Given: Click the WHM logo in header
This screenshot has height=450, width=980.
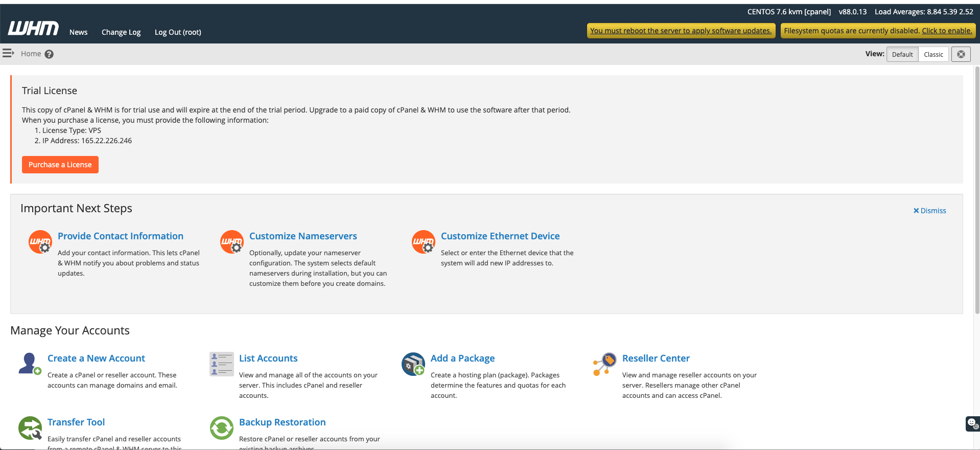Looking at the screenshot, I should pos(33,29).
